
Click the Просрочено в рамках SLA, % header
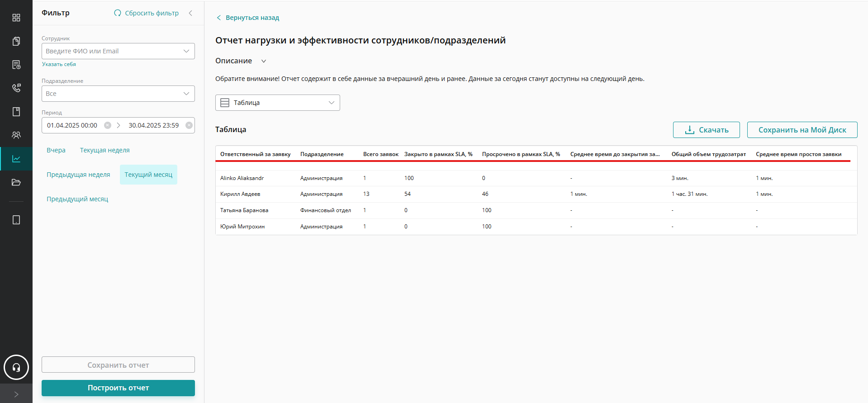(x=521, y=154)
